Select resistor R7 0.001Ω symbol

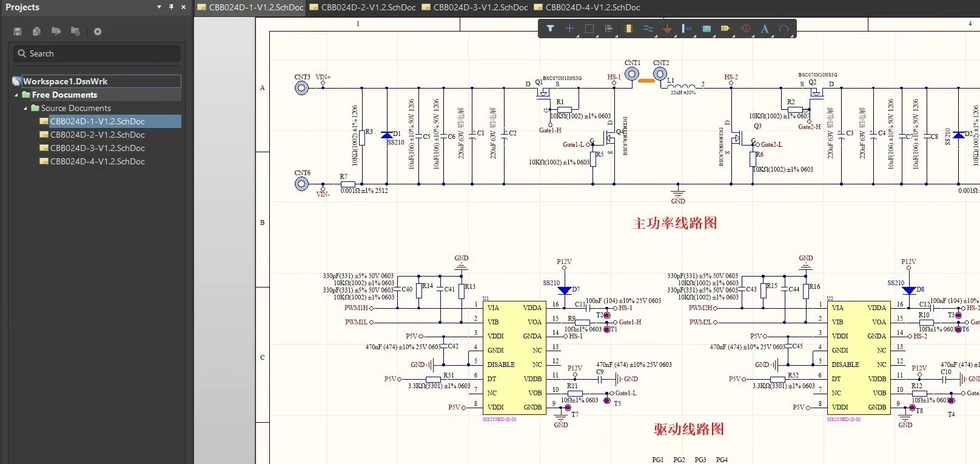tap(347, 183)
